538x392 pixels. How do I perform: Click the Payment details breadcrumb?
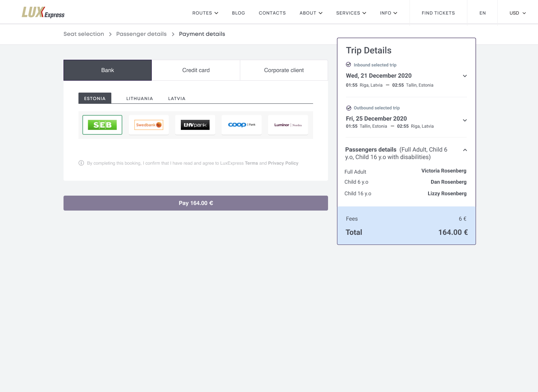point(202,34)
